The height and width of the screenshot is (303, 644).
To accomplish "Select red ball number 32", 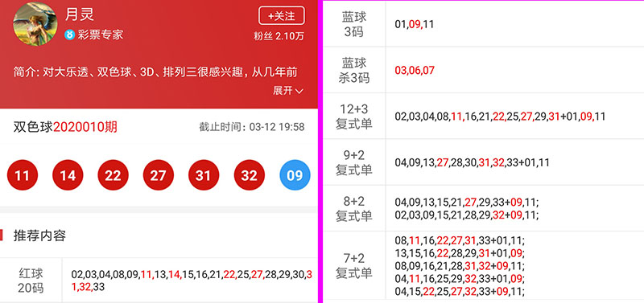I will (250, 175).
